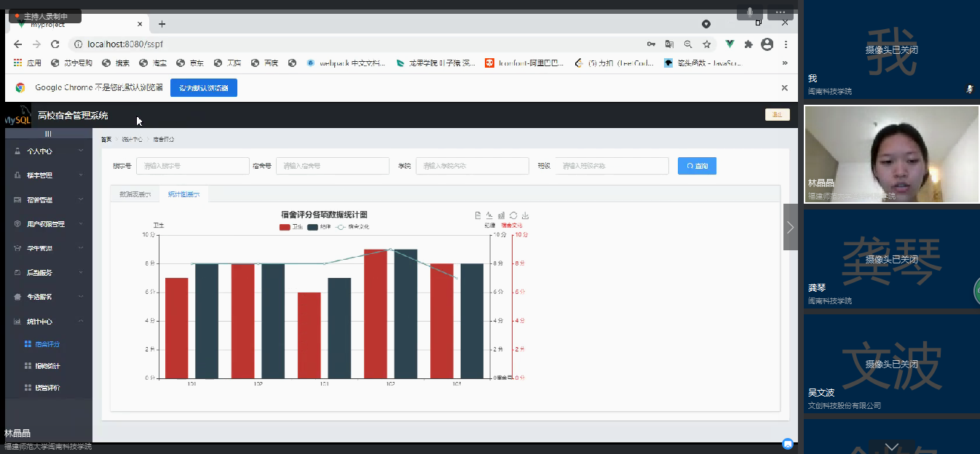This screenshot has height=454, width=980.
Task: Bookmark page with the star icon
Action: [706, 44]
